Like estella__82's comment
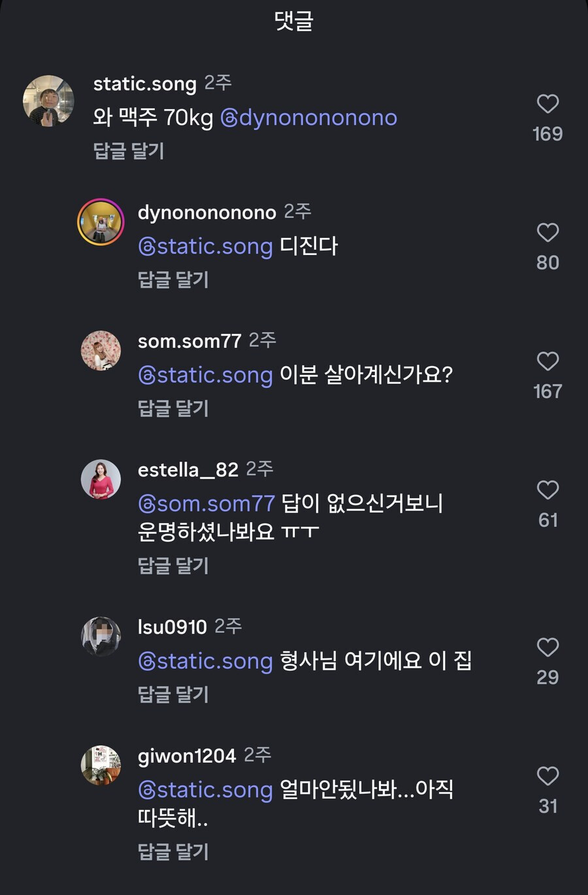 547,490
